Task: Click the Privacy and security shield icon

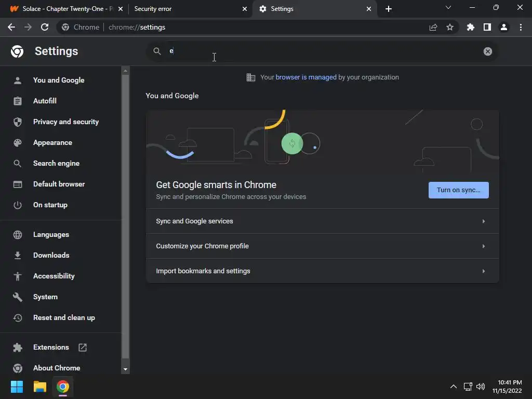Action: tap(18, 122)
